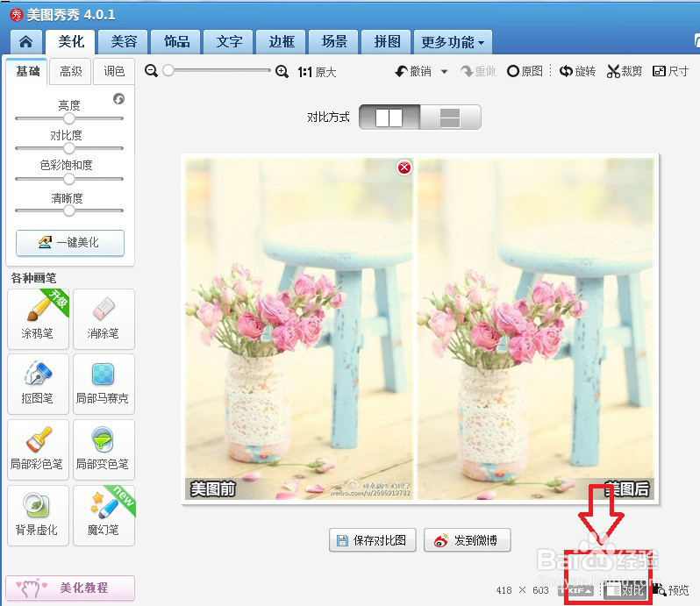Open the 边框 tab
Viewport: 700px width, 606px height.
click(282, 42)
